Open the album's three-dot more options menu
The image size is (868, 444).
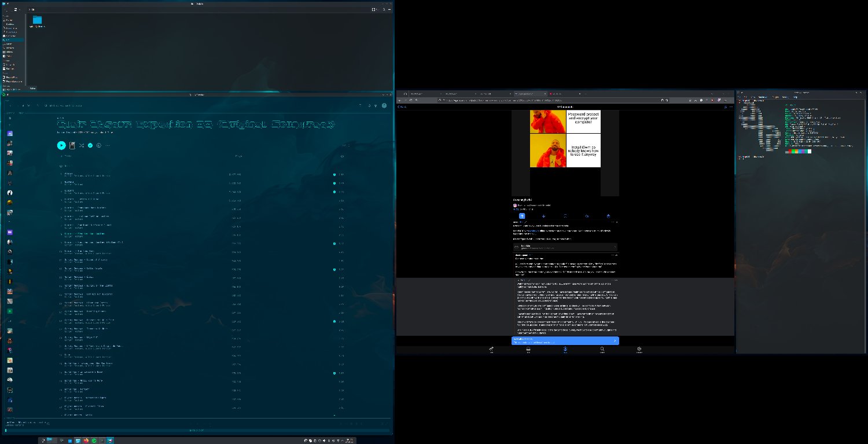[107, 145]
